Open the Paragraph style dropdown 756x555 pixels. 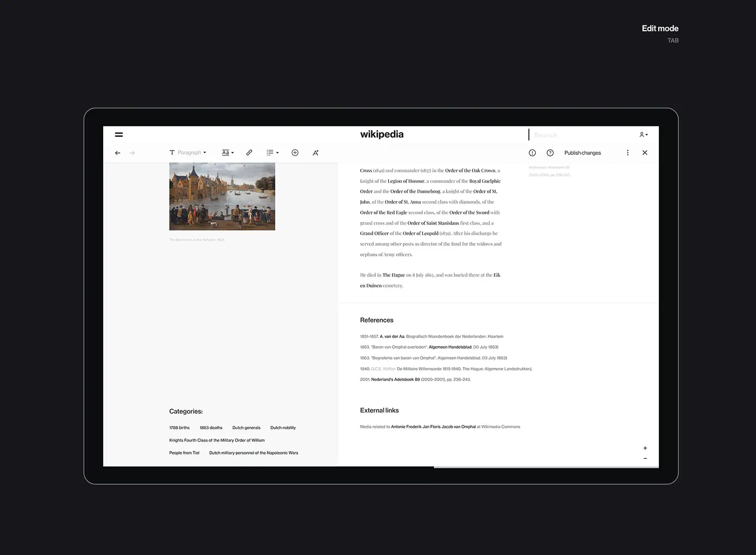[188, 153]
